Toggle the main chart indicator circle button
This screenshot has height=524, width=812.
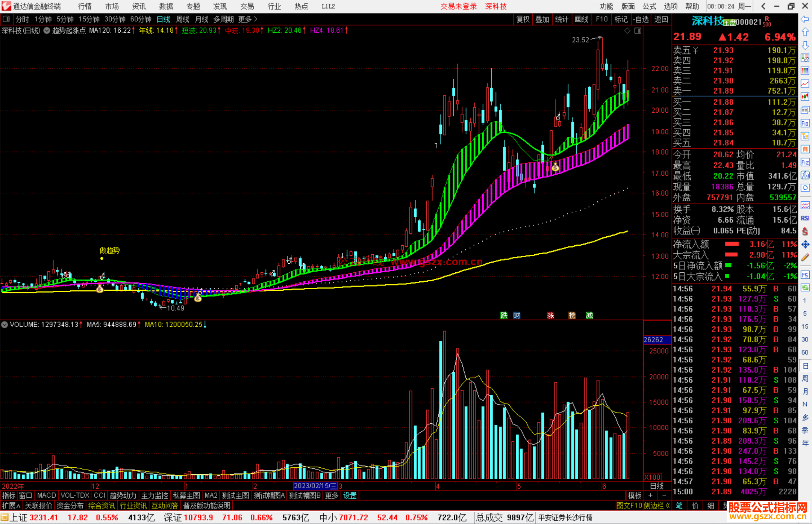pyautogui.click(x=47, y=30)
